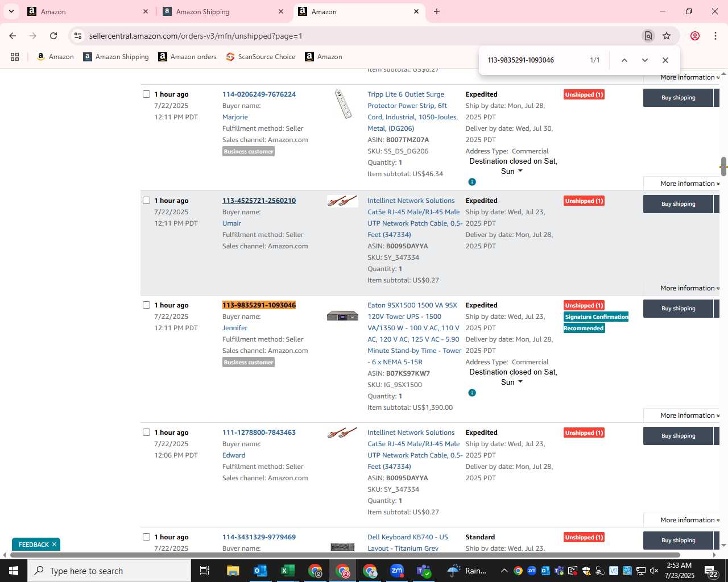Buy shipping for Marjorie's order

(x=678, y=98)
